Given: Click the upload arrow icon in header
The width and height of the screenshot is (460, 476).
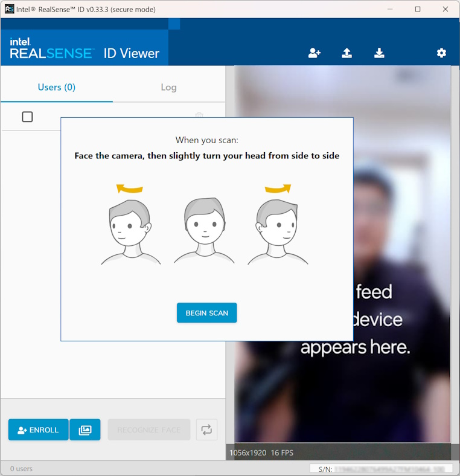Looking at the screenshot, I should pyautogui.click(x=347, y=53).
